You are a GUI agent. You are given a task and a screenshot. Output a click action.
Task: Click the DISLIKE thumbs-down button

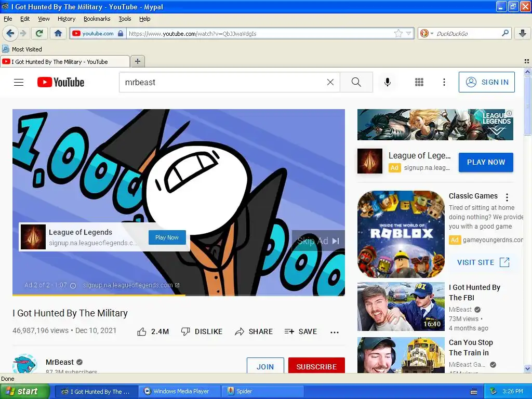(x=202, y=331)
